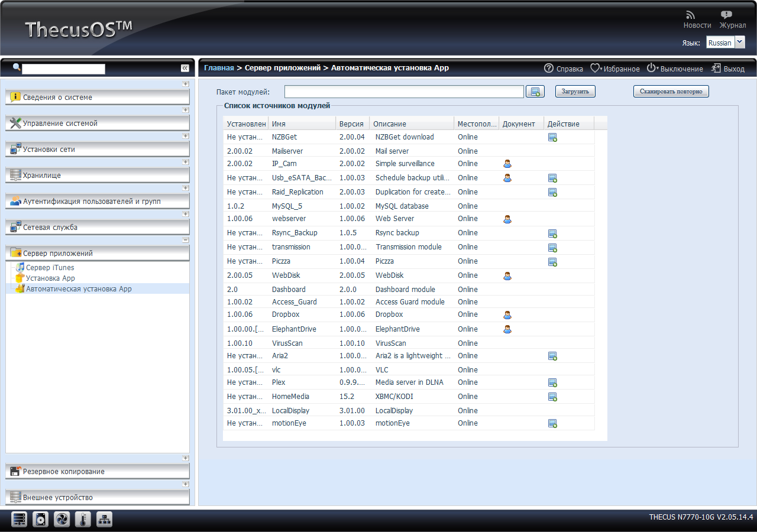Select the LocalDisplay row name
757x532 pixels.
pyautogui.click(x=290, y=411)
